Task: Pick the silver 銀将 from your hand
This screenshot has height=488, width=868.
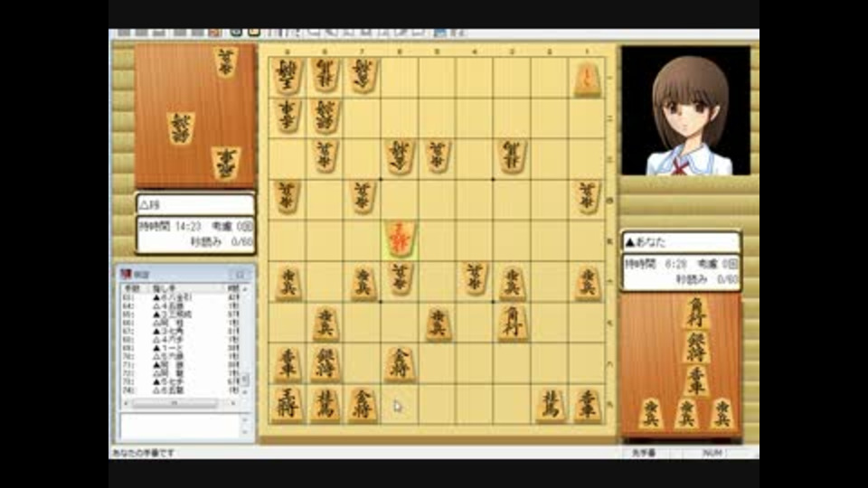Action: (696, 347)
